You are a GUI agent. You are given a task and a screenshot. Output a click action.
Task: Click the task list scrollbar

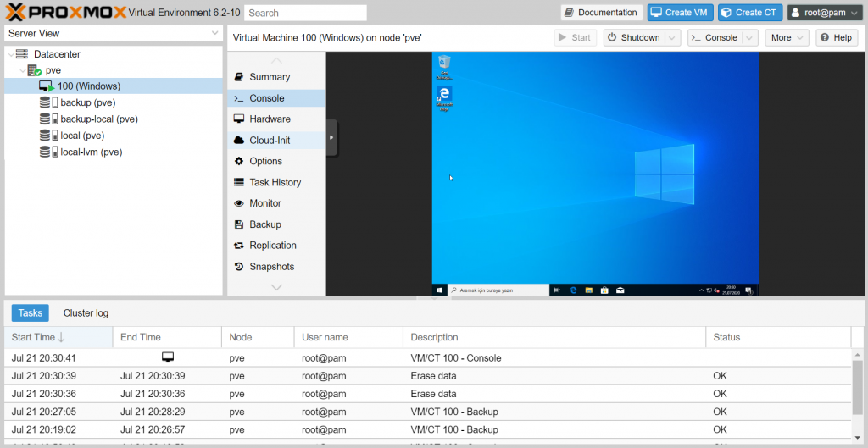tap(858, 387)
